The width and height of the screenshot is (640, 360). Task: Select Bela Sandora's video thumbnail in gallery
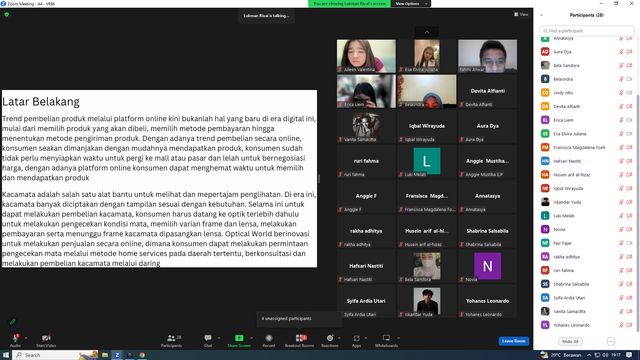pos(427,266)
